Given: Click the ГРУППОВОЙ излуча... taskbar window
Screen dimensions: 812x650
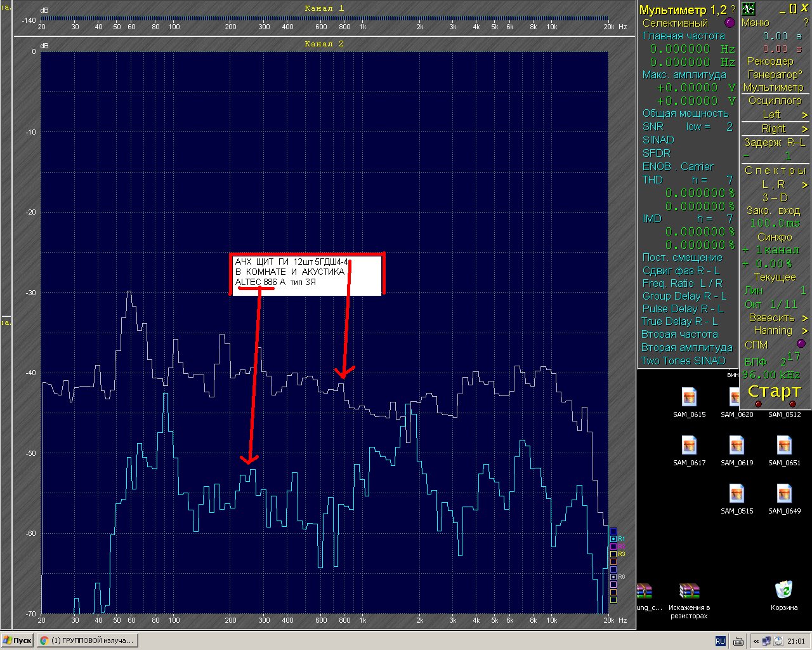Looking at the screenshot, I should [87, 640].
